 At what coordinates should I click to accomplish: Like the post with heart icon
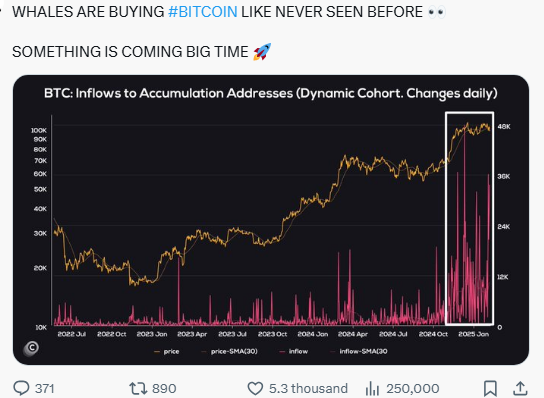tap(255, 388)
